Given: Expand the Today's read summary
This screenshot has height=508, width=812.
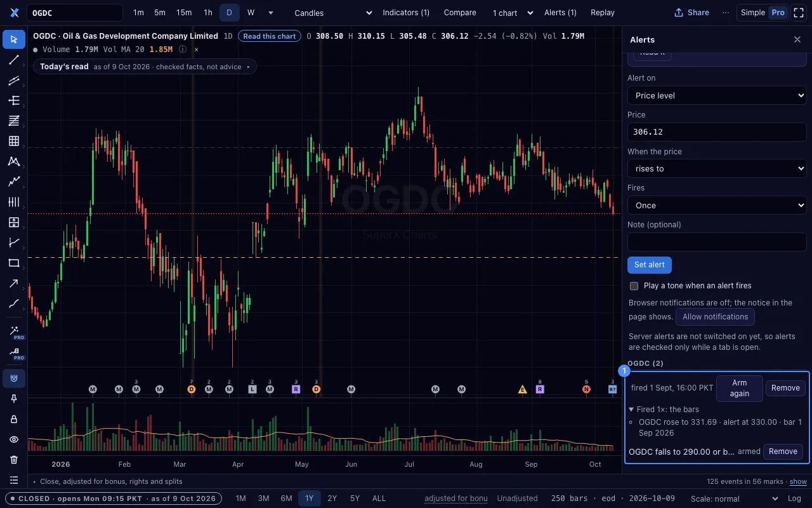Looking at the screenshot, I should [145, 67].
